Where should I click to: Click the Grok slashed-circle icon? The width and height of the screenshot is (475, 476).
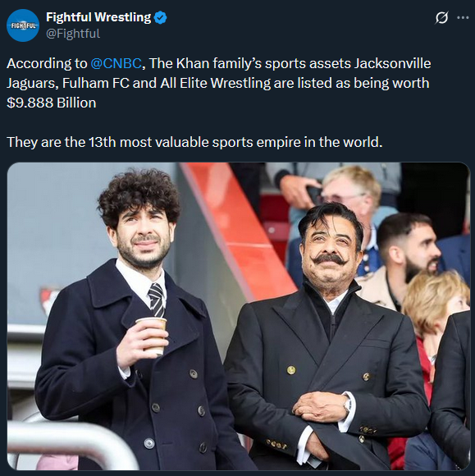[x=441, y=17]
